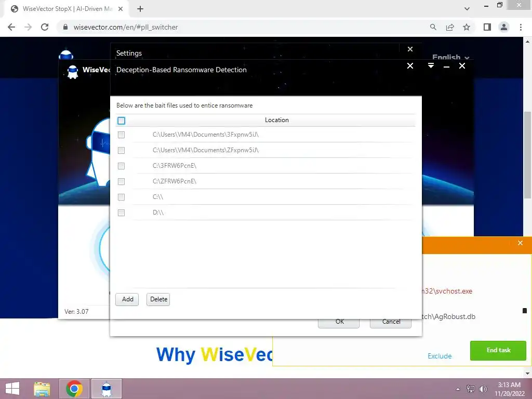Close the Settings window
Screen dimensions: 532x399
coord(410,49)
